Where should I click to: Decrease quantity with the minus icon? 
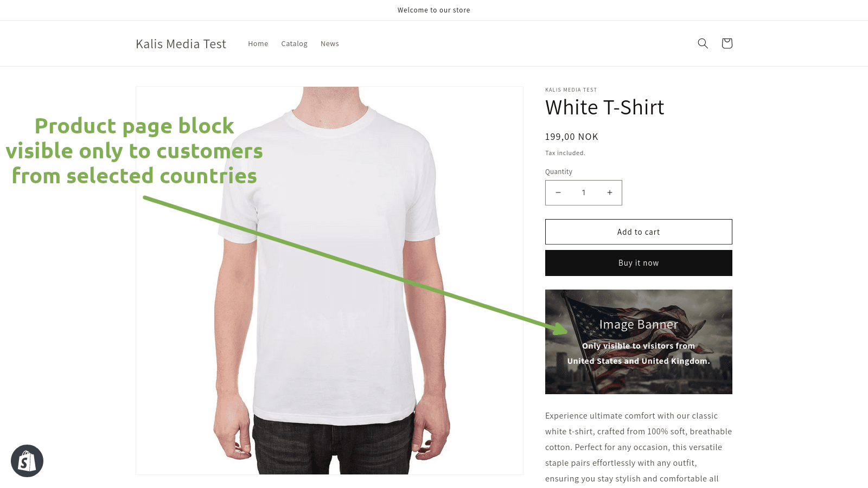pos(558,192)
